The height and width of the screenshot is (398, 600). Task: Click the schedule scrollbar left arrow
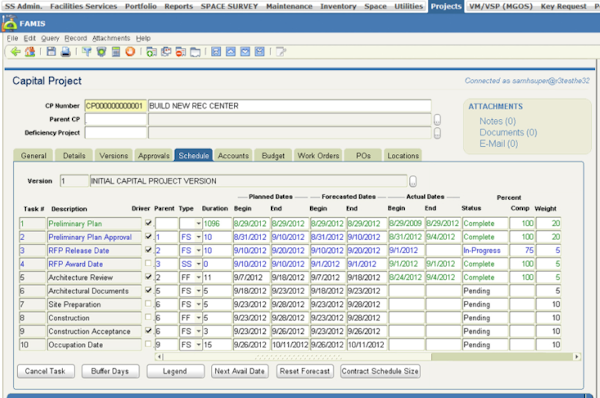click(160, 357)
